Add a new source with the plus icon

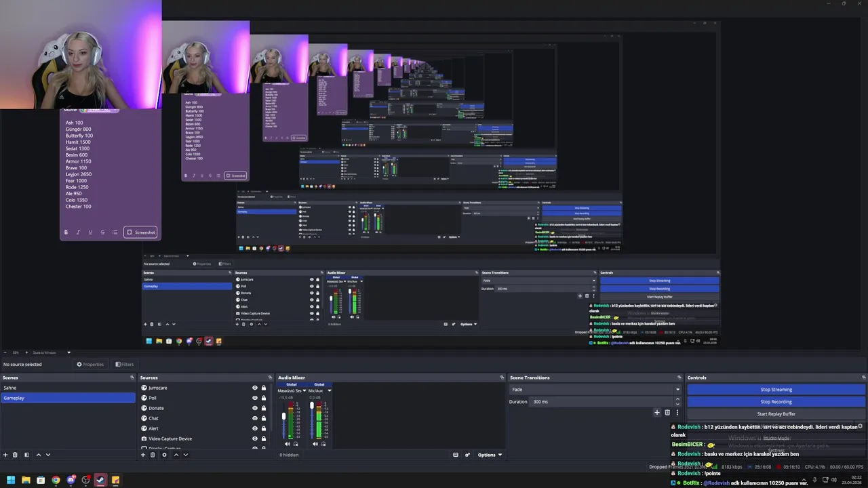[143, 455]
